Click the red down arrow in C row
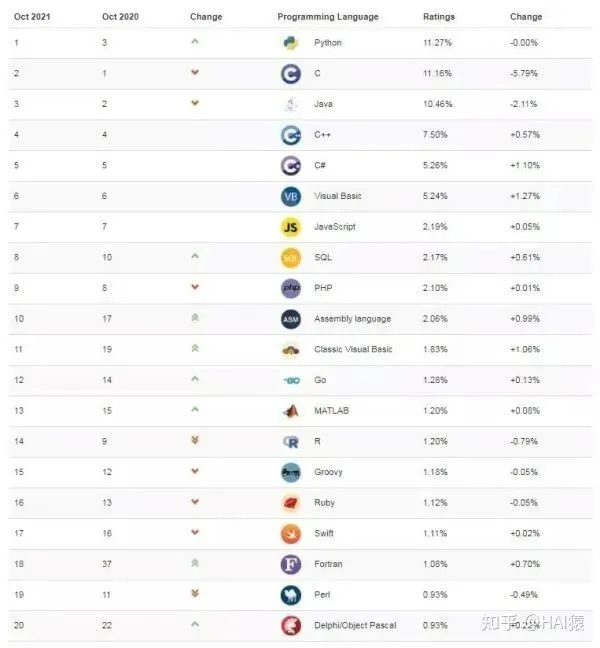The image size is (600, 648). pos(195,72)
